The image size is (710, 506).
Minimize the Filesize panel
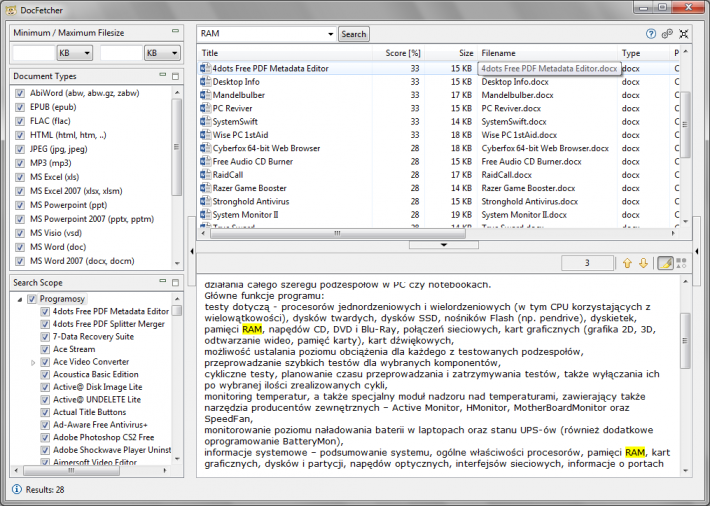(175, 31)
